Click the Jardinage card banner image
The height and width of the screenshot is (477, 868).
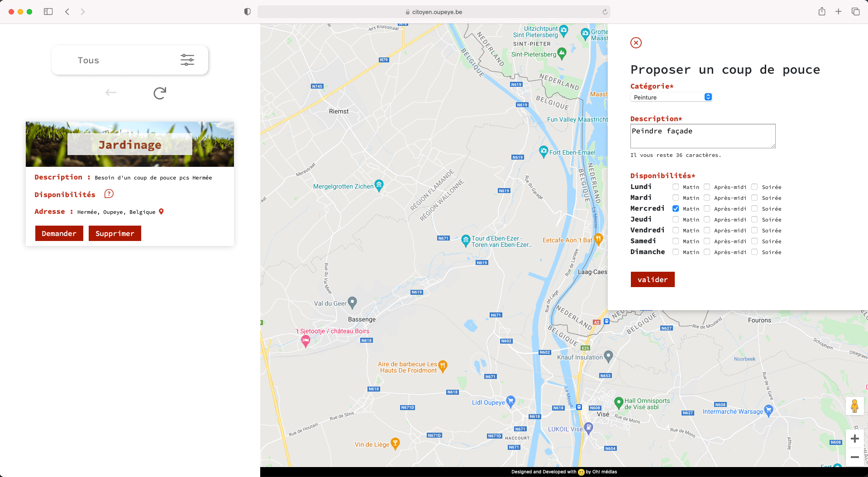pyautogui.click(x=130, y=144)
